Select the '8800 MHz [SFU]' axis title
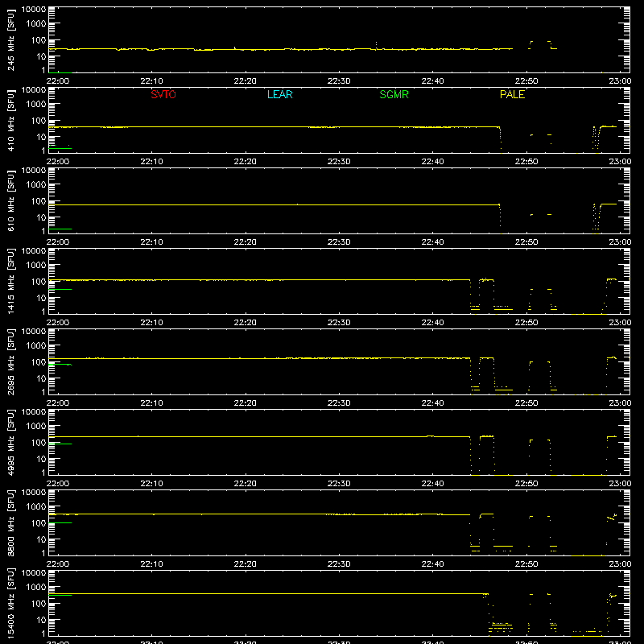The width and height of the screenshot is (644, 644). pyautogui.click(x=10, y=522)
